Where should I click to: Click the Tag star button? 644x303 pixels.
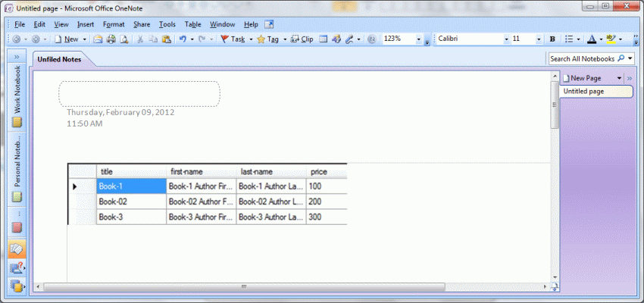pos(267,39)
